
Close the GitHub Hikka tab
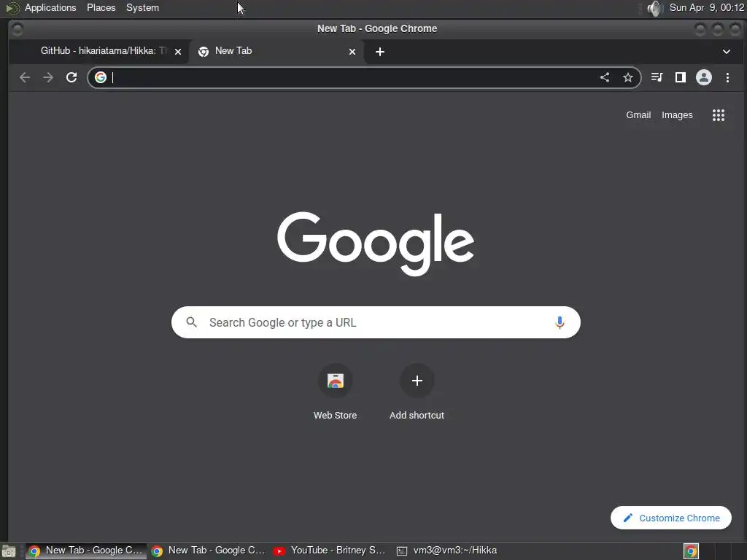178,52
